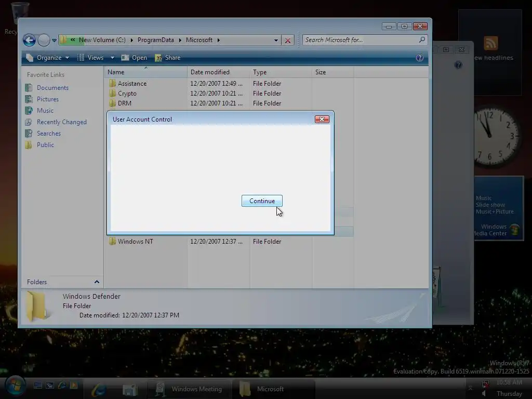Open Music favorite link

(45, 110)
